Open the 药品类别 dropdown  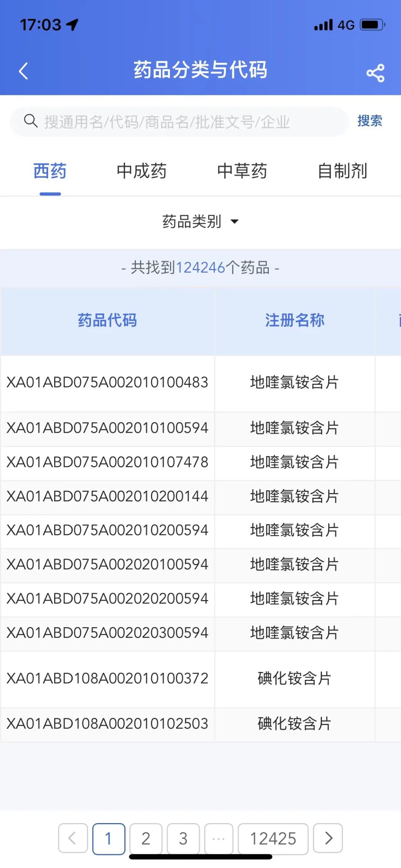coord(200,222)
